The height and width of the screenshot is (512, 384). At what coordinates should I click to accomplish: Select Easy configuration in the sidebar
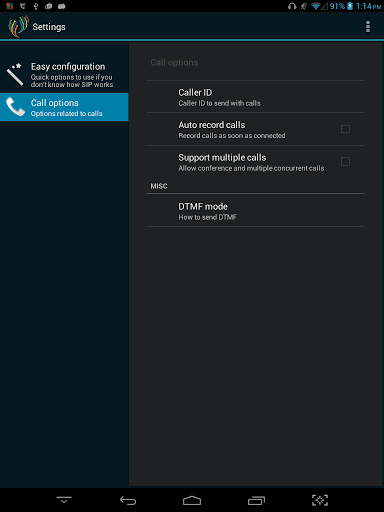pos(64,75)
